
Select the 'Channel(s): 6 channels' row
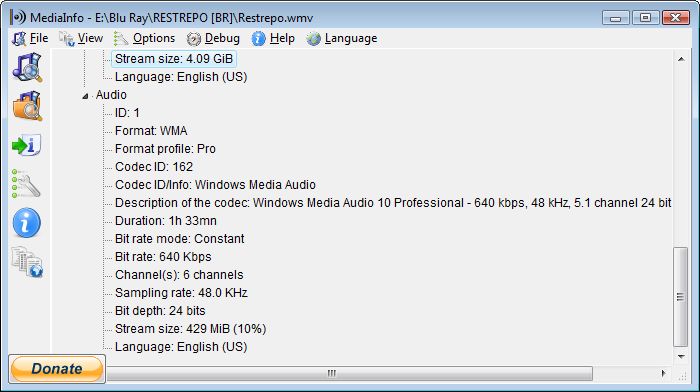(x=179, y=275)
